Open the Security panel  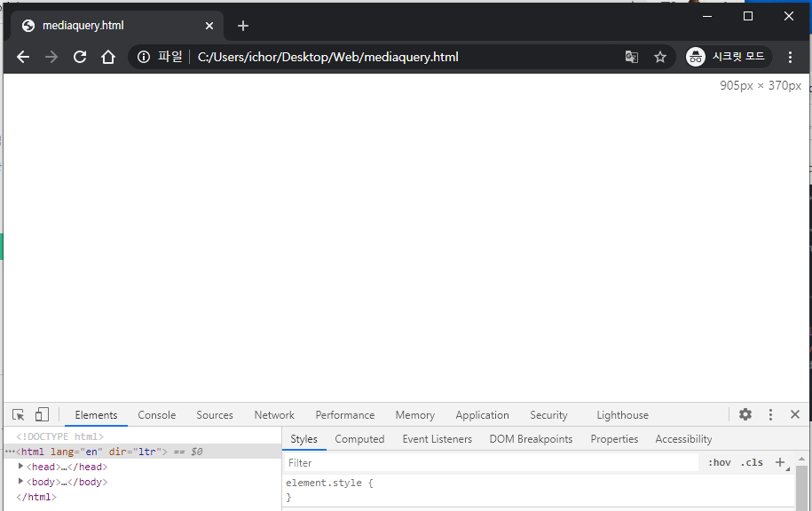pyautogui.click(x=548, y=415)
